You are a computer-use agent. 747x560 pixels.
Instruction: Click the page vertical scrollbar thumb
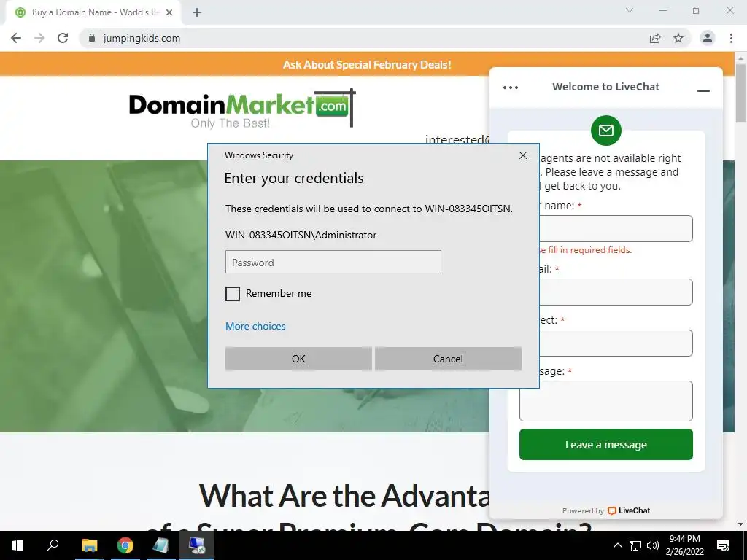point(741,93)
